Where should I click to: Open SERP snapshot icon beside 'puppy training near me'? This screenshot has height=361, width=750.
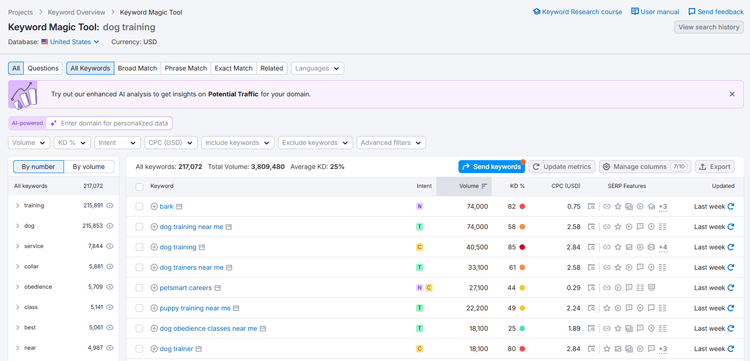click(x=236, y=308)
